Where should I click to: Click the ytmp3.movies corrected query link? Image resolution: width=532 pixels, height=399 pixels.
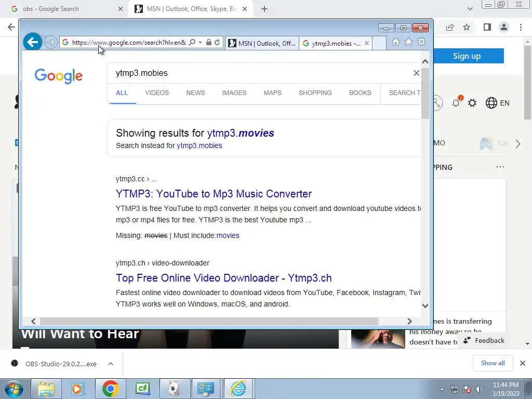tap(241, 133)
